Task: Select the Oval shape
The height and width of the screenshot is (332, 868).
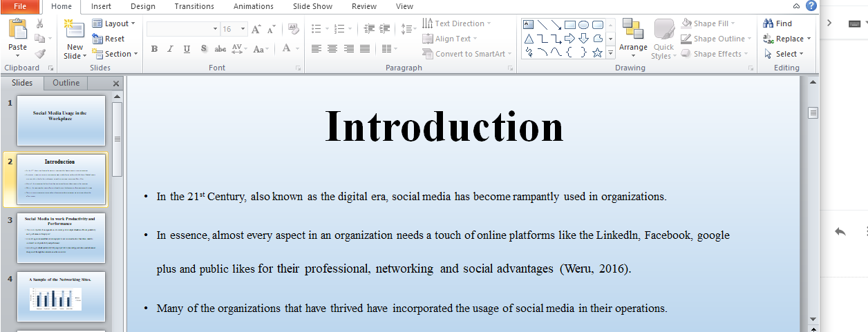Action: click(x=584, y=24)
